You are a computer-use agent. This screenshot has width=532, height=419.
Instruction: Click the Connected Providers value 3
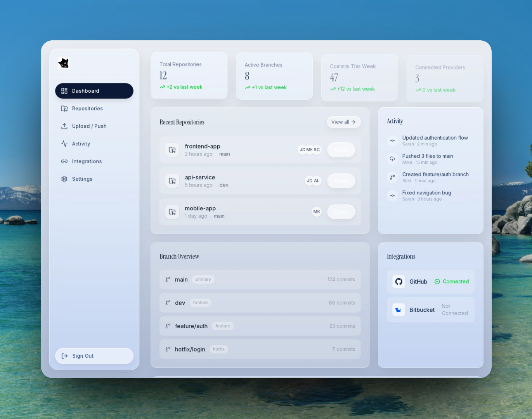tap(417, 79)
